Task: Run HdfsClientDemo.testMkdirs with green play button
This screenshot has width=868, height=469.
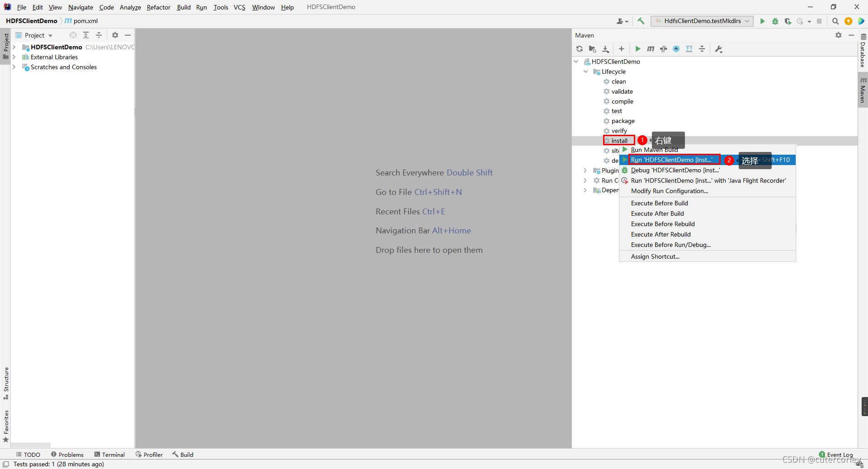Action: tap(763, 21)
